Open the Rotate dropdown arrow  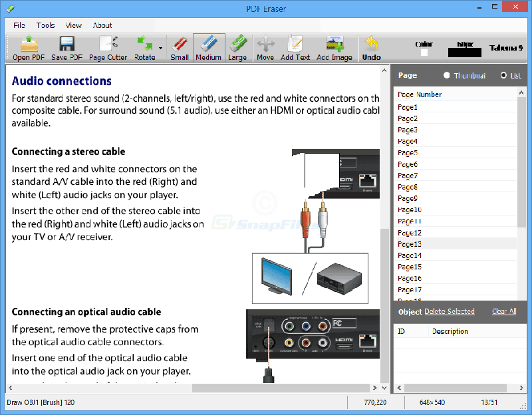(160, 48)
